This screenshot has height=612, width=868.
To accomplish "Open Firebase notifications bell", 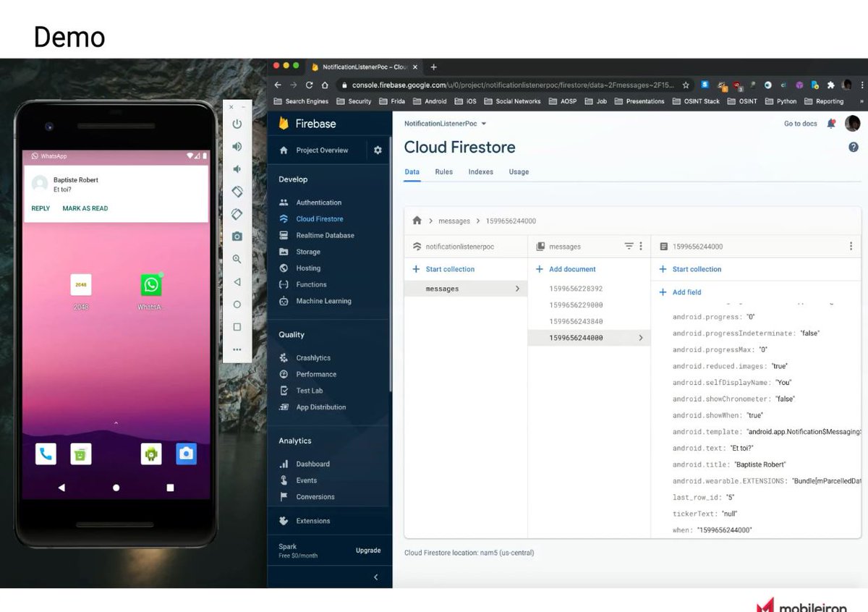I will pos(831,124).
